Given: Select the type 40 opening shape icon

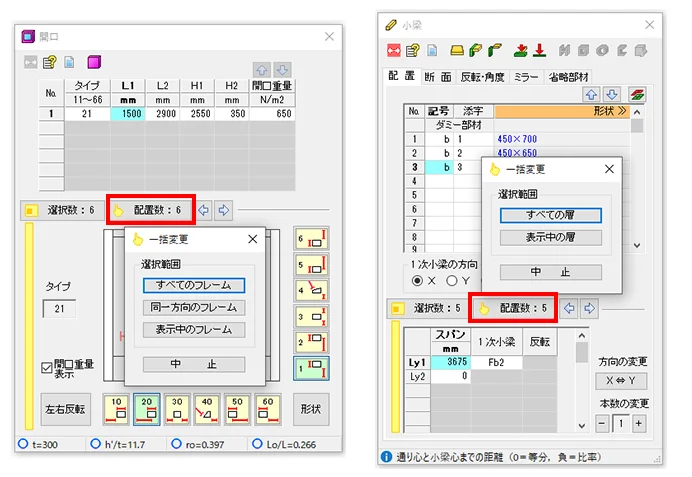Looking at the screenshot, I should [208, 407].
